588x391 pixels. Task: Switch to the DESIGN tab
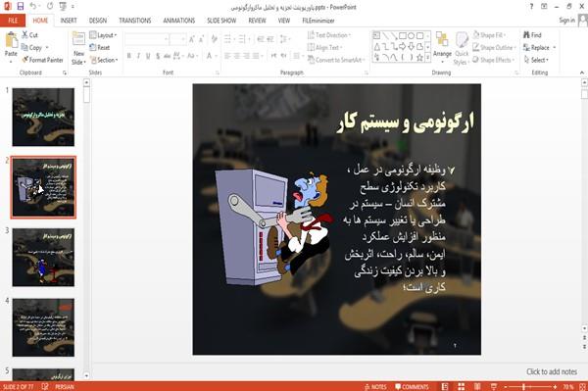point(98,21)
